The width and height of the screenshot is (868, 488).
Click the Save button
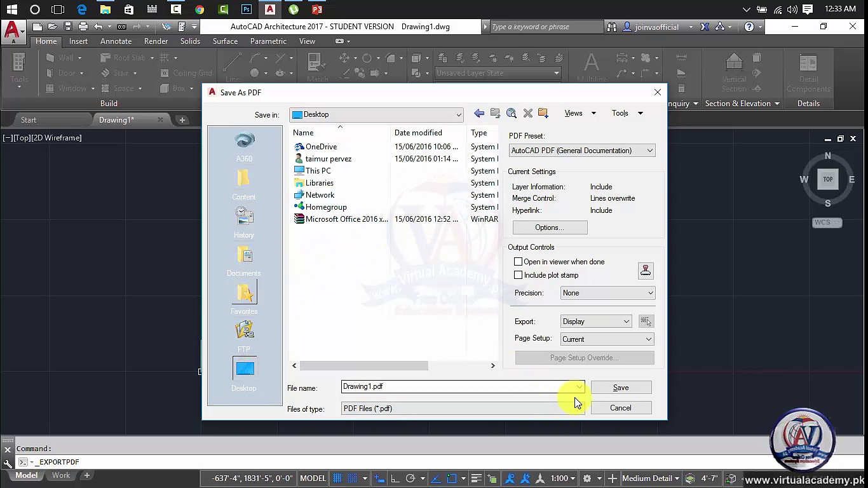coord(621,388)
